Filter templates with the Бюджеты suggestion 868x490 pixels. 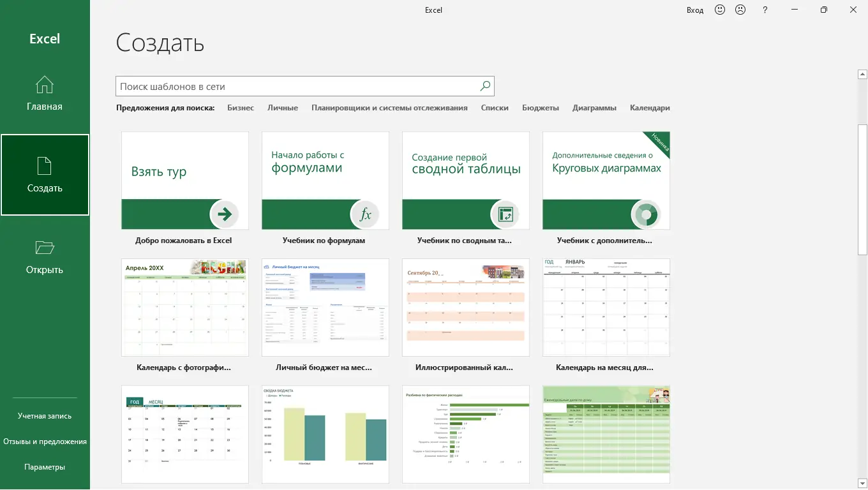point(541,107)
